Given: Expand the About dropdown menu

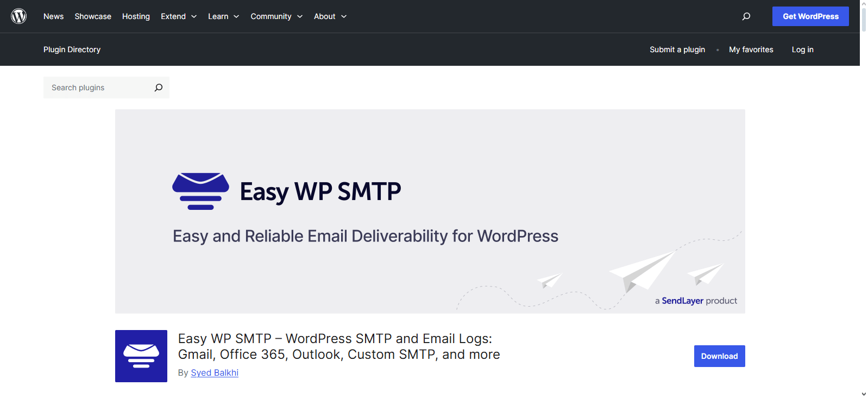Looking at the screenshot, I should [x=330, y=16].
